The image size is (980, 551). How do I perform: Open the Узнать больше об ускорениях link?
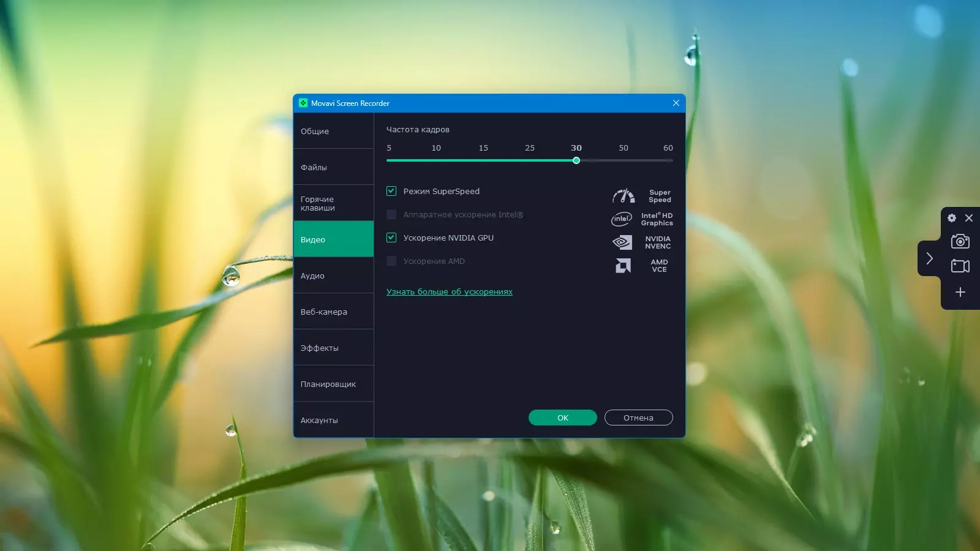[450, 291]
